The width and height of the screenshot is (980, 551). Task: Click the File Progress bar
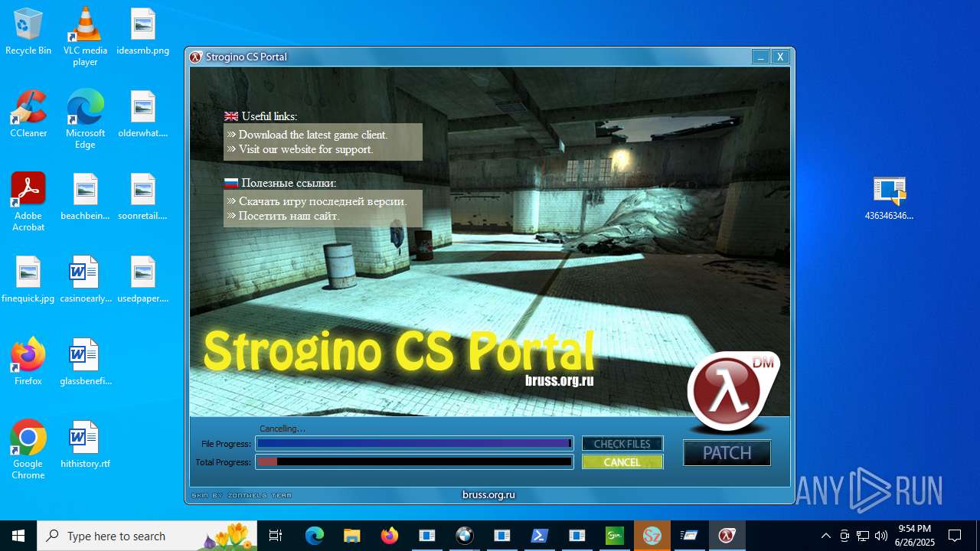414,443
